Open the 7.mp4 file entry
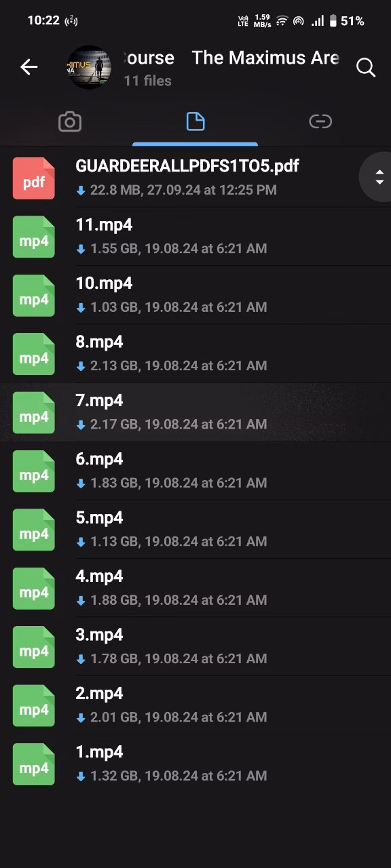 195,412
